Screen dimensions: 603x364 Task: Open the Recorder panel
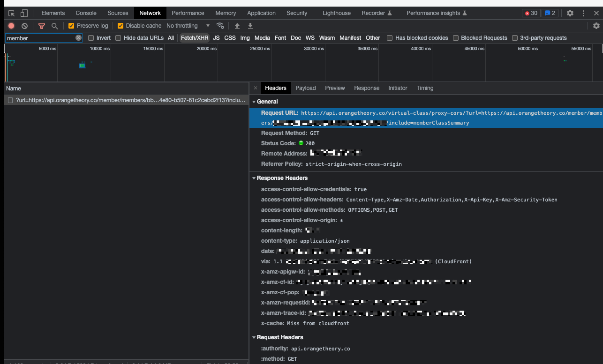click(377, 13)
